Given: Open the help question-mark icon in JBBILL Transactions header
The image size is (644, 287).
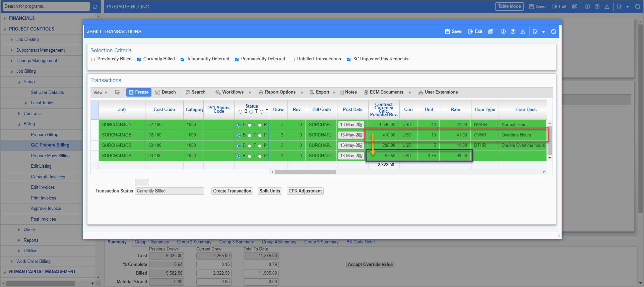Looking at the screenshot, I should coord(513,32).
